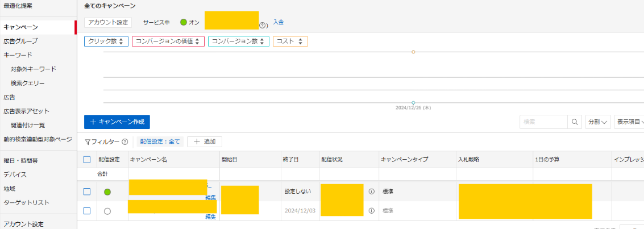Screen dimensions: 644x229
Task: Toggle the select-all header checkbox
Action: (87, 160)
